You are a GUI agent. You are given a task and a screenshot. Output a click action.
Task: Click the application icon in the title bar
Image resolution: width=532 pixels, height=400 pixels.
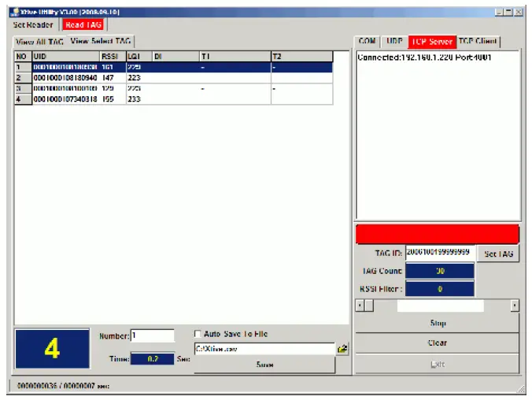click(15, 12)
